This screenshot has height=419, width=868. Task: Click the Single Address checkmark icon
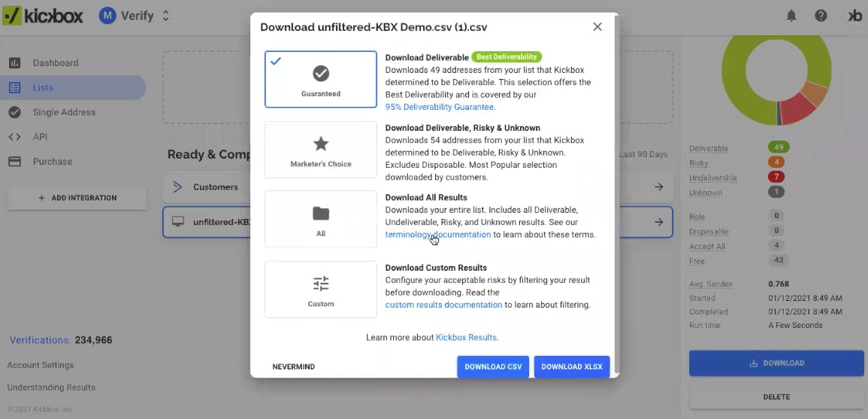(x=14, y=112)
